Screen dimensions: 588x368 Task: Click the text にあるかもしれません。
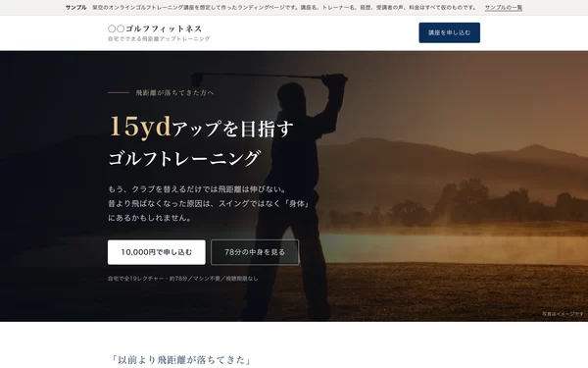pyautogui.click(x=150, y=218)
